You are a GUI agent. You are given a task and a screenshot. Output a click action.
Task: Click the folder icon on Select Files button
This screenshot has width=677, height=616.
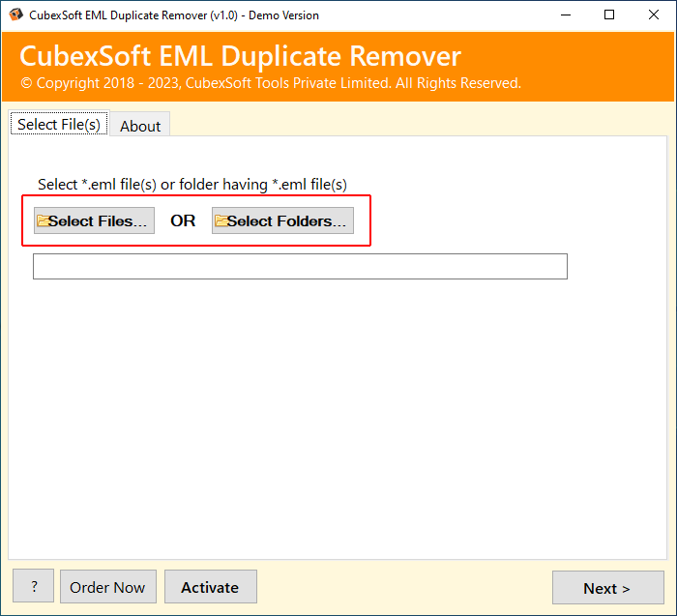coord(43,220)
